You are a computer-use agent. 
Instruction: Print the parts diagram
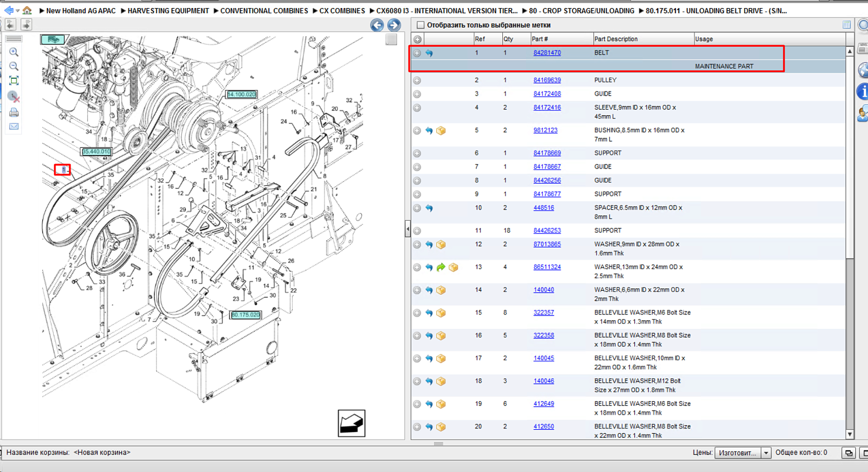pyautogui.click(x=14, y=112)
